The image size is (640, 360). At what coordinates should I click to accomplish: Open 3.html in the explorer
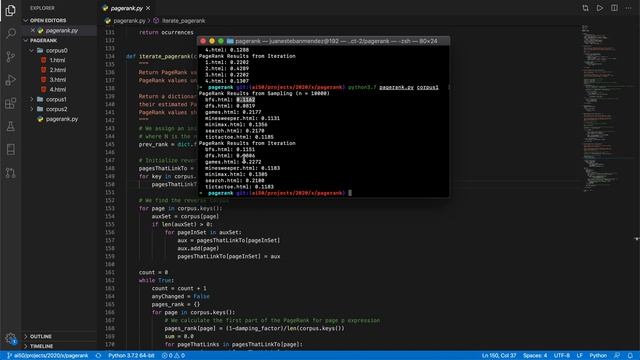coord(59,80)
